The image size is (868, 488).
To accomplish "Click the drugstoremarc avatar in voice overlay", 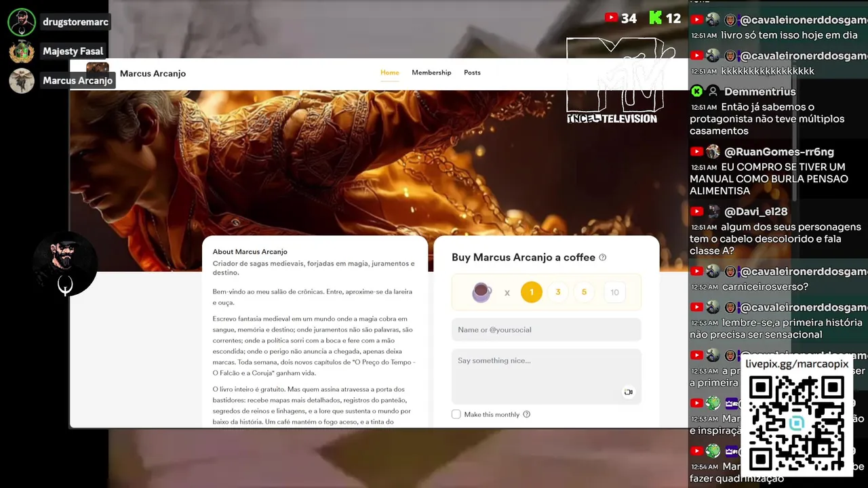I will tap(22, 22).
